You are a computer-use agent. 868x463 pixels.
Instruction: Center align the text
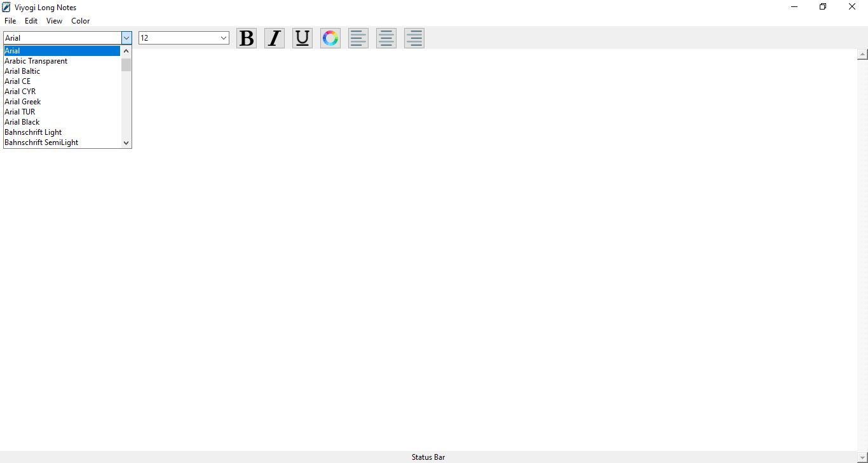coord(386,38)
